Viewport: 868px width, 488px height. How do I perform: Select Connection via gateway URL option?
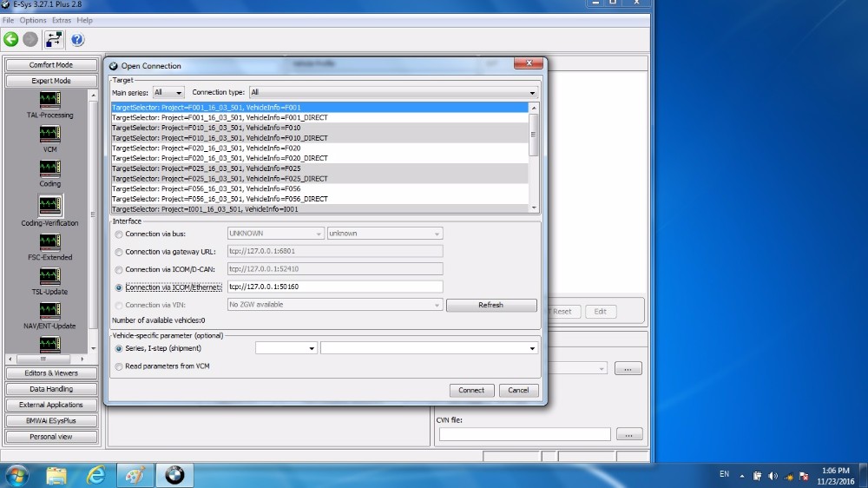119,252
